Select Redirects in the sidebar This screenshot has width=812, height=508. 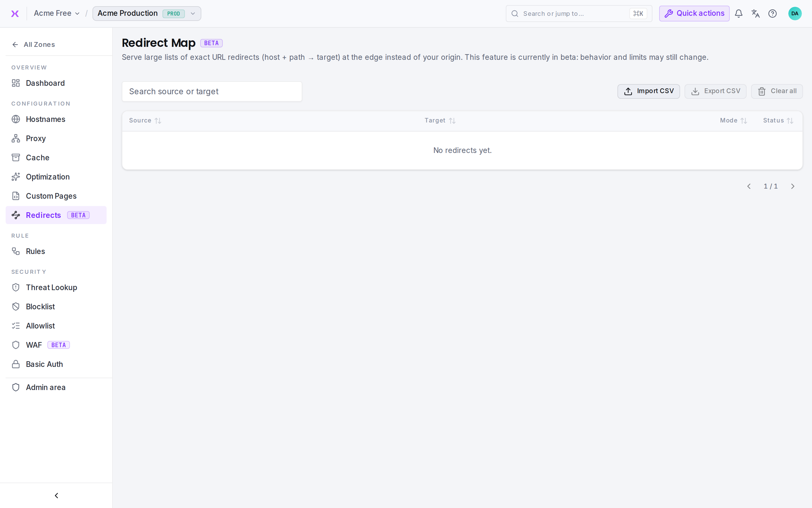point(56,215)
